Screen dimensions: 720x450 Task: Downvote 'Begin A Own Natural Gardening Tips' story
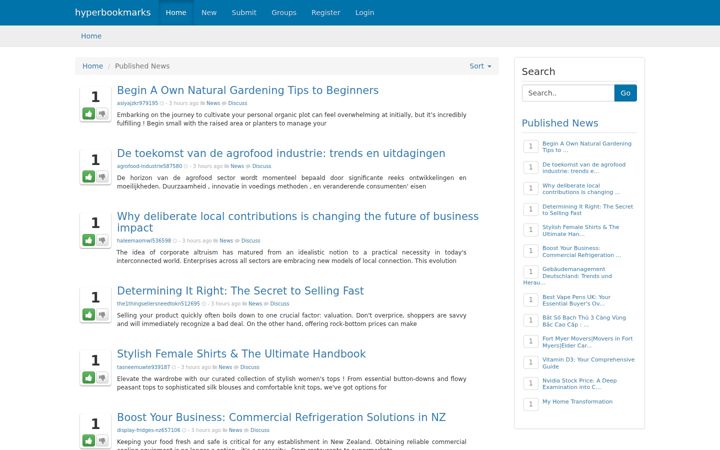point(102,113)
